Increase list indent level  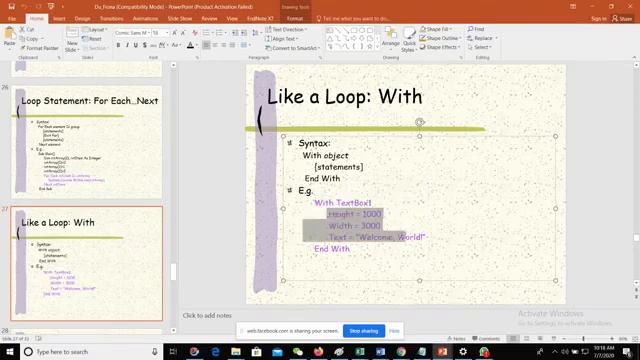click(x=244, y=33)
